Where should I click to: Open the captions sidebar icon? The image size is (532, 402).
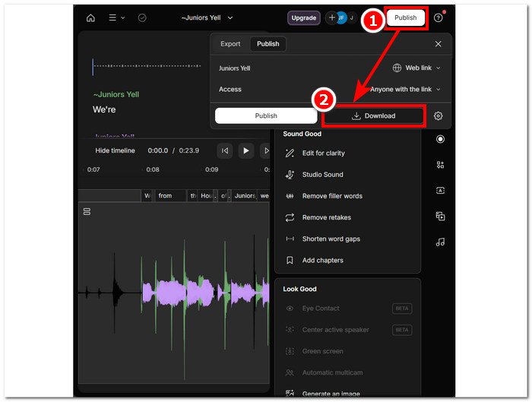(440, 191)
